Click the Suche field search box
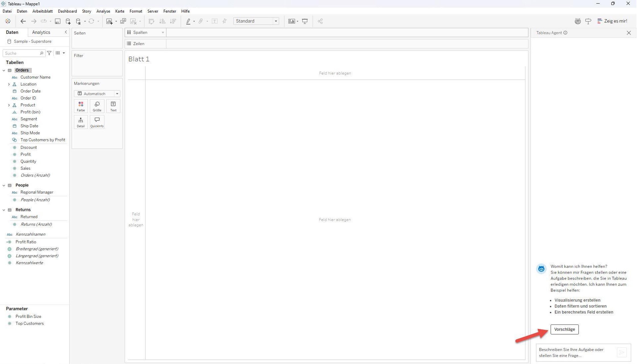Screen dimensions: 640x364 click(x=21, y=53)
